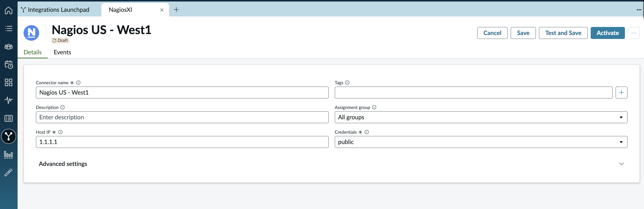
Task: Switch to Integrations Launchpad tab
Action: pos(55,10)
